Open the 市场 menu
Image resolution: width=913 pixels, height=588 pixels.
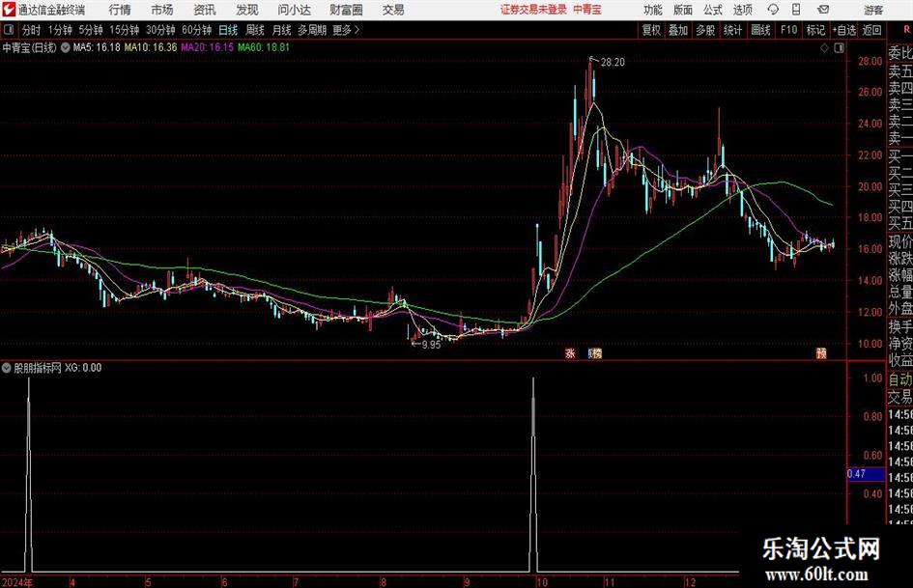tap(162, 10)
